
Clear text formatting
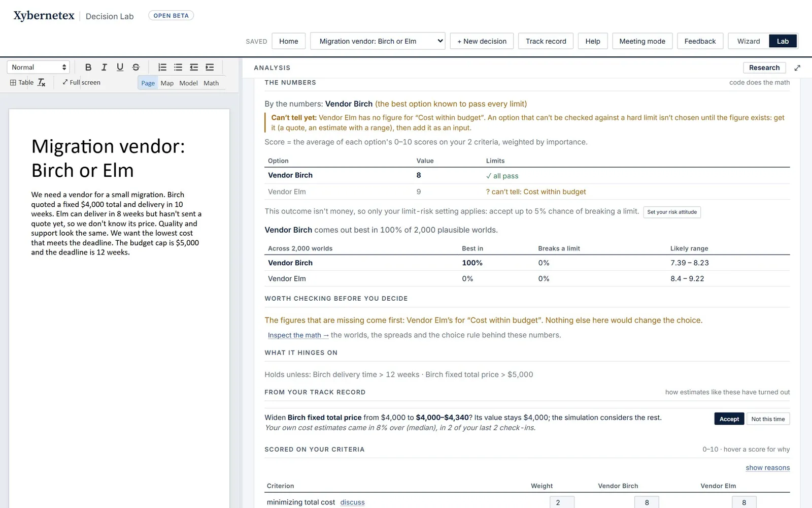point(42,82)
